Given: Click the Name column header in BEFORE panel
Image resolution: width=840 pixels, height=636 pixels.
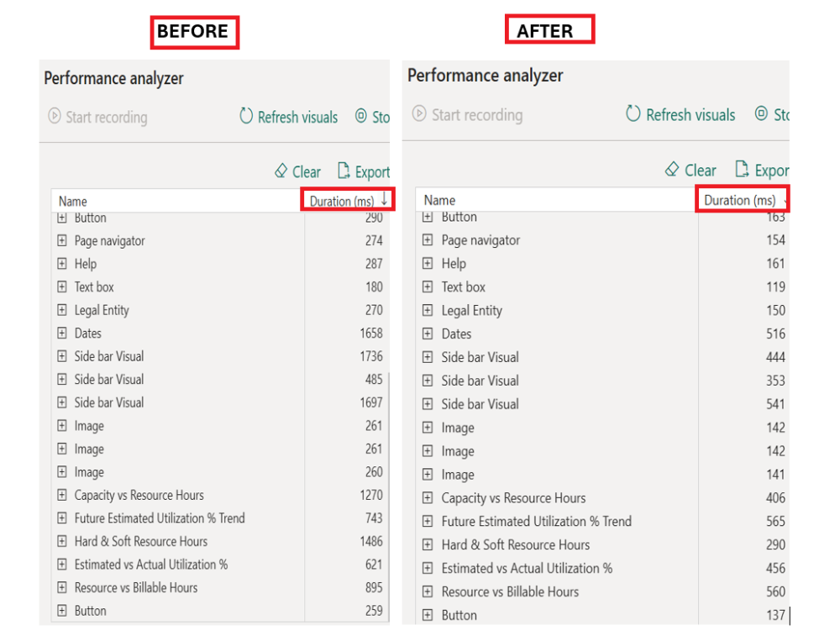Looking at the screenshot, I should coord(73,202).
